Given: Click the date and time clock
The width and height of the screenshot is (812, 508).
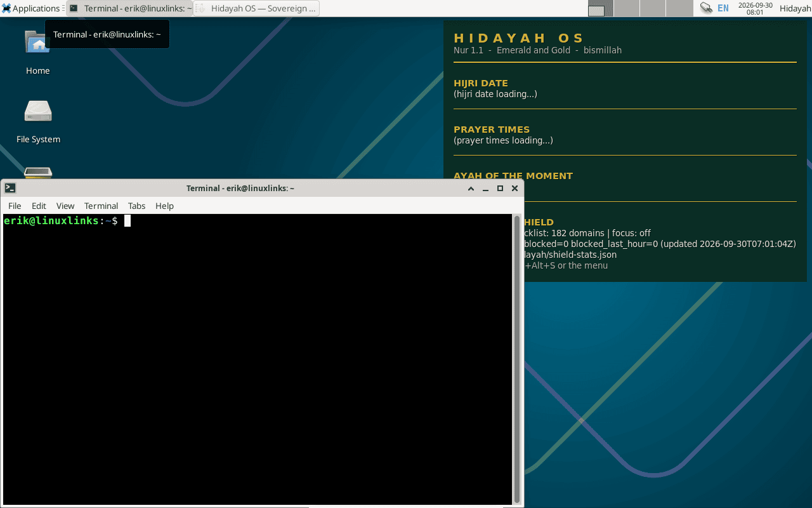Looking at the screenshot, I should point(756,8).
